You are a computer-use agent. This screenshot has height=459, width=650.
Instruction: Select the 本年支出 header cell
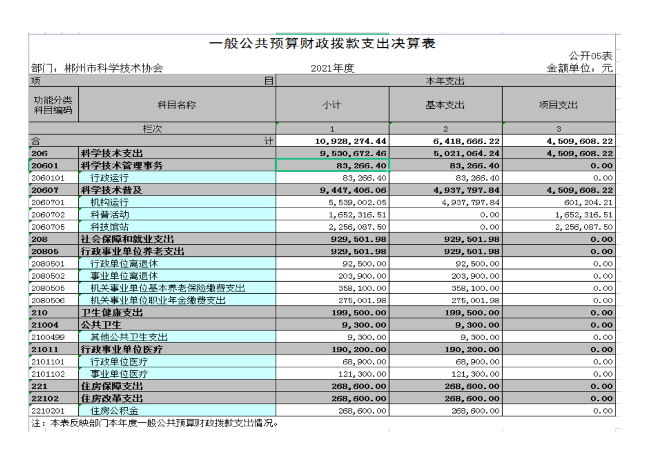pos(445,81)
